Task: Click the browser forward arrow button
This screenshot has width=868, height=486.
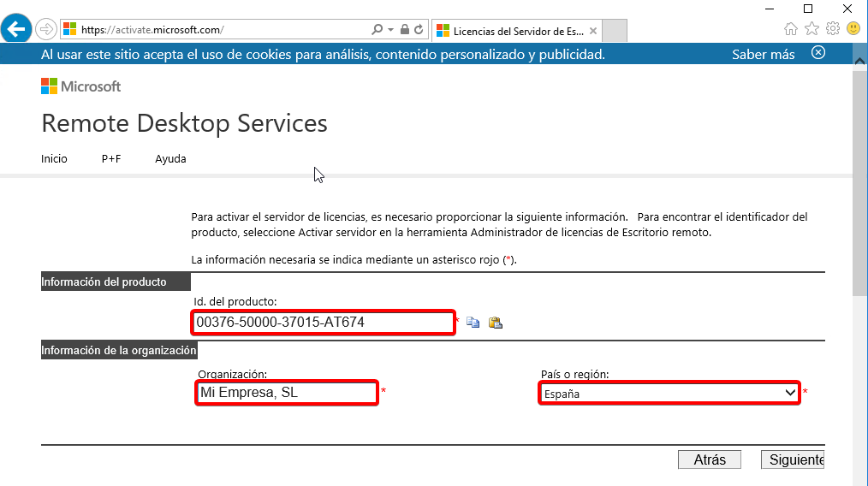Action: click(46, 29)
